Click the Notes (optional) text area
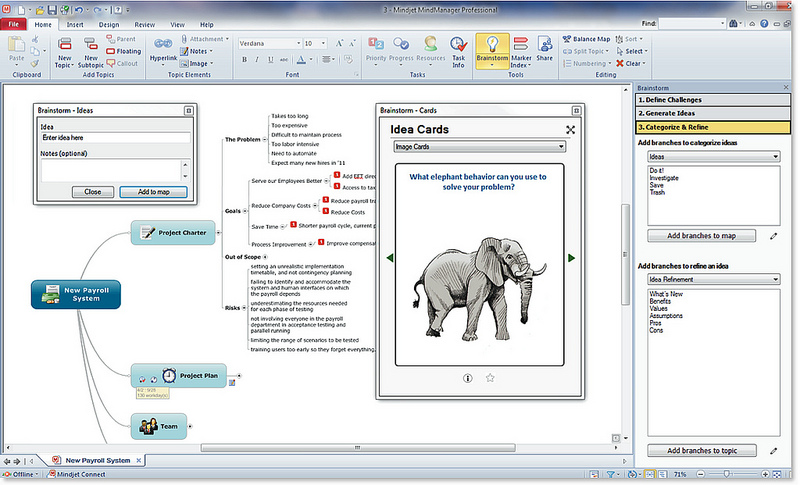 tap(111, 170)
